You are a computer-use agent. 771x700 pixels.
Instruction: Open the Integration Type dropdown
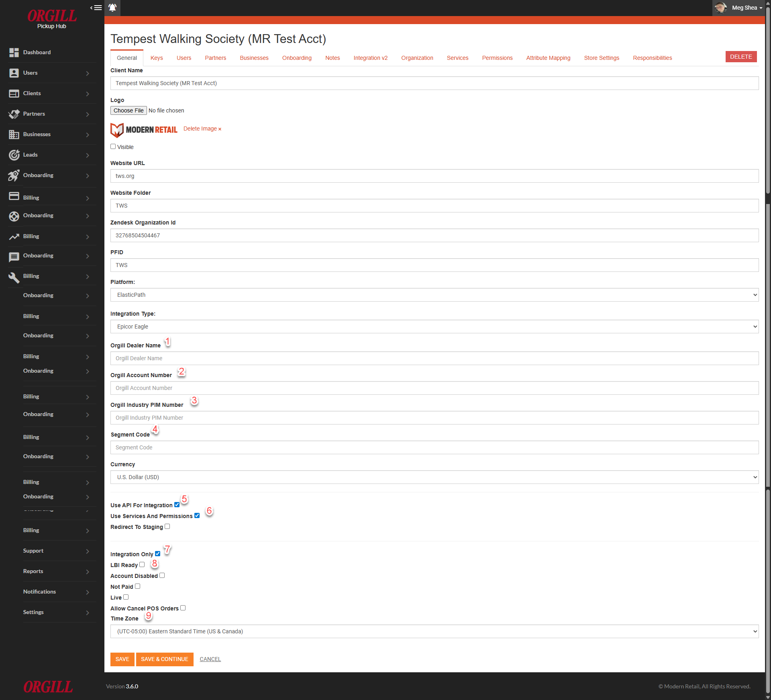[434, 327]
